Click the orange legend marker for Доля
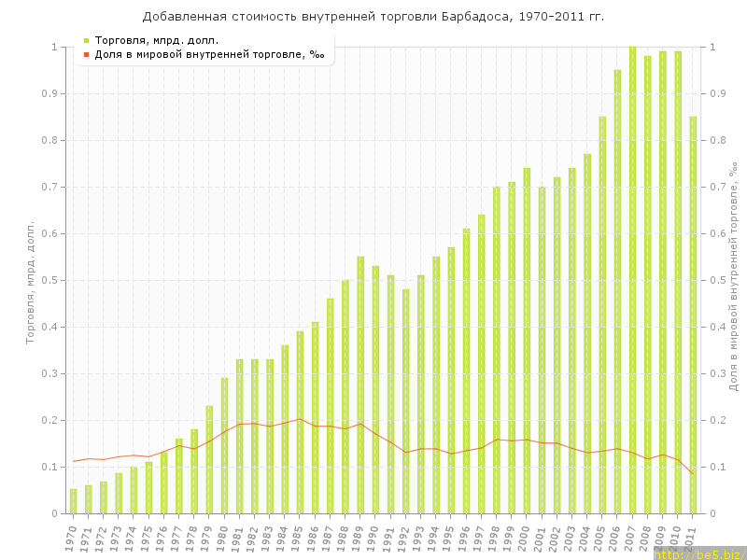The width and height of the screenshot is (747, 560). (x=86, y=54)
